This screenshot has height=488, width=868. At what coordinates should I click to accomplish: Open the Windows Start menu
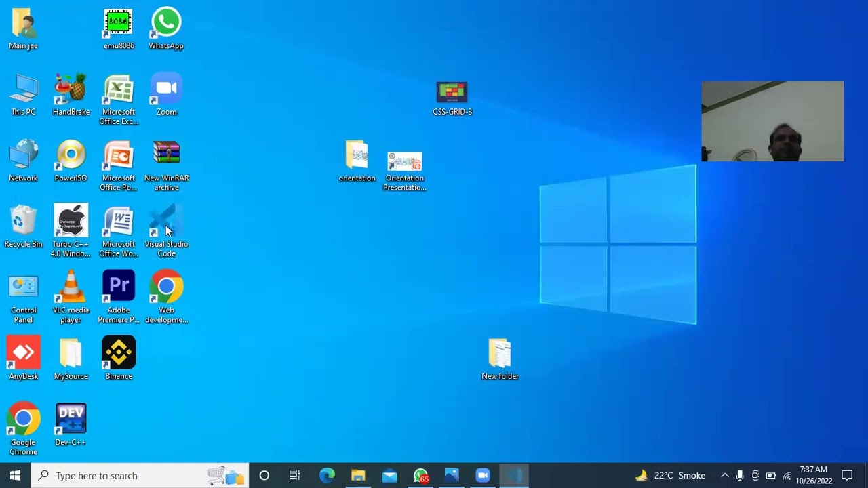(15, 475)
